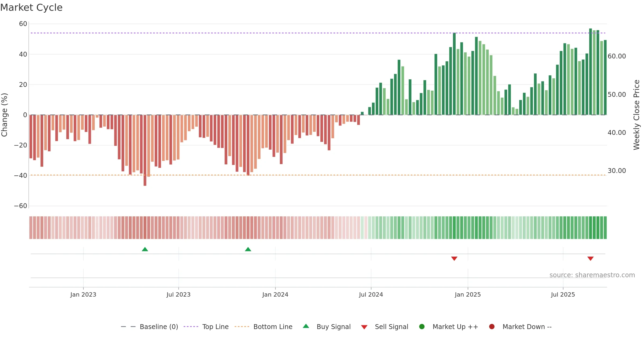The width and height of the screenshot is (644, 362).
Task: Click the orange dotted Bottom Line legend sample
Action: point(242,327)
